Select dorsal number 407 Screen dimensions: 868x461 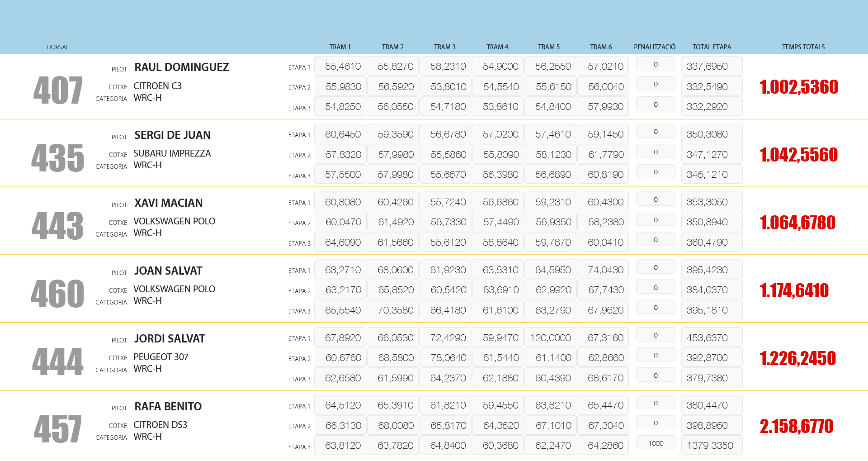[x=58, y=90]
